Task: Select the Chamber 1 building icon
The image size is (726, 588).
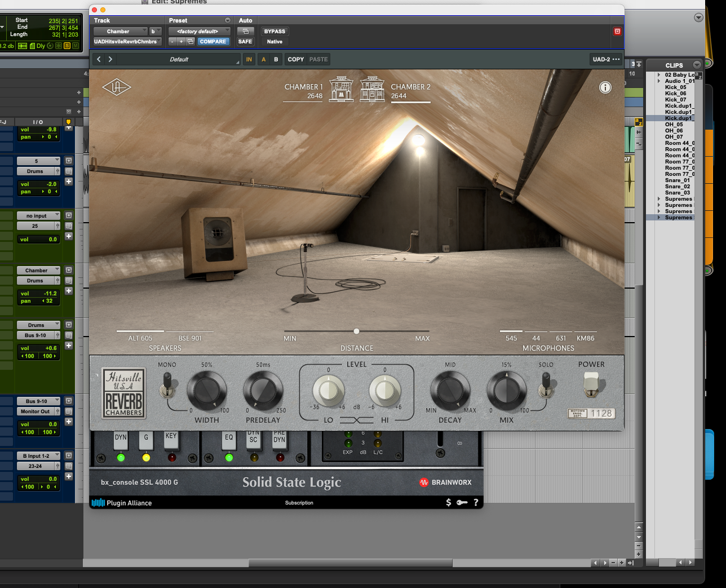Action: click(341, 89)
